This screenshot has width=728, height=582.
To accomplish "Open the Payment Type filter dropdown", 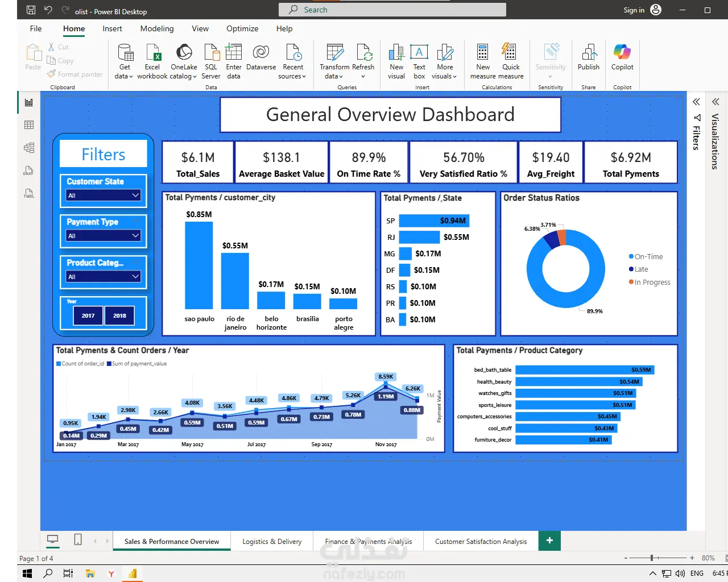I will pos(103,236).
